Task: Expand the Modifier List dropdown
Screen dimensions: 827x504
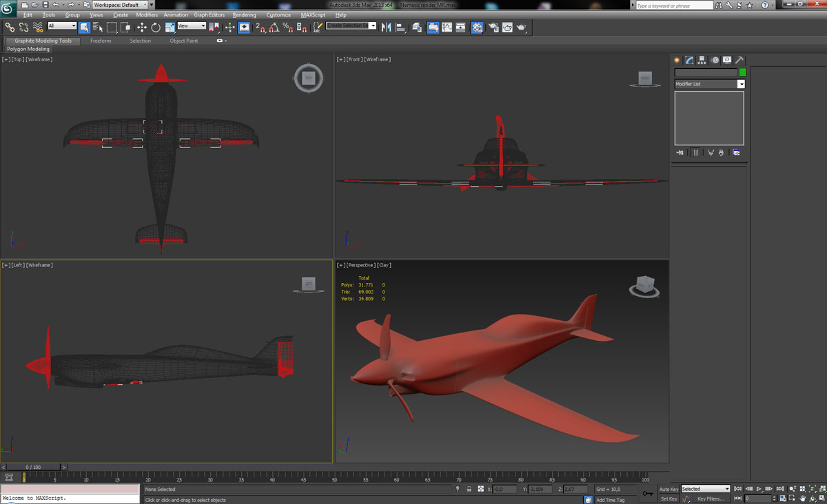Action: tap(741, 84)
